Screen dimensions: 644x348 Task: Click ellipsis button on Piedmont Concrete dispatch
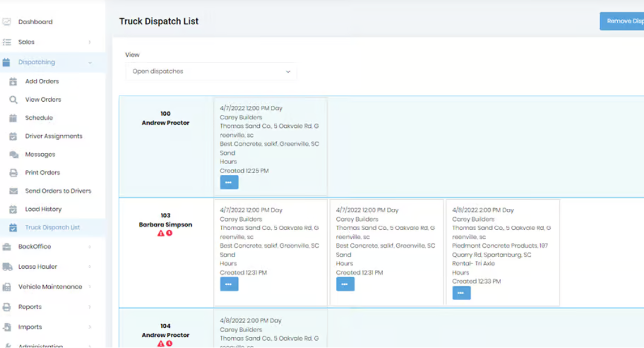[461, 293]
